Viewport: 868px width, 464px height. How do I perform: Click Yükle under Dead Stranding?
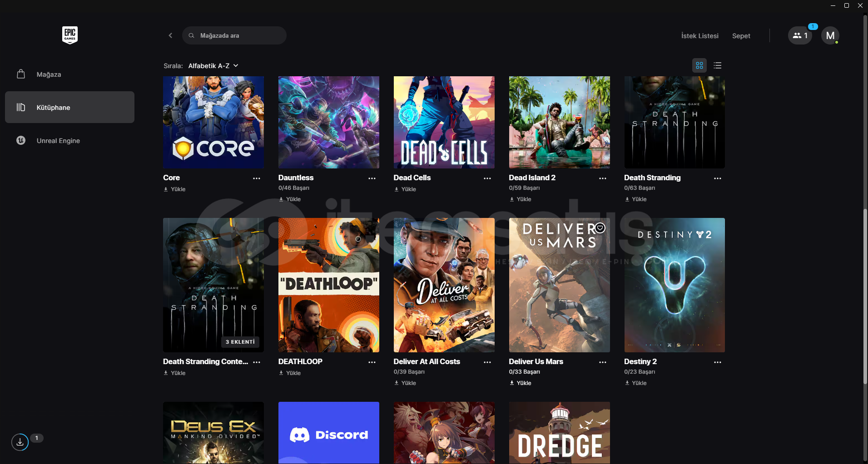pos(636,199)
